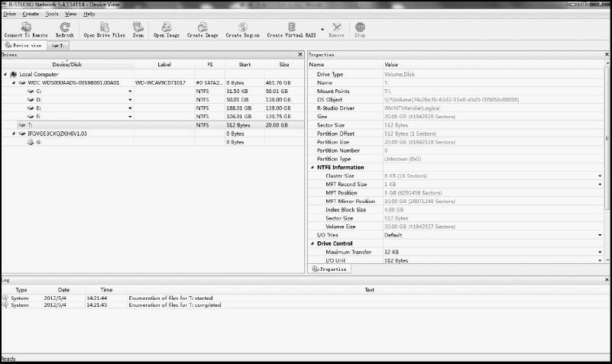The image size is (612, 364).
Task: Collapse the Drive Control property group
Action: coord(312,243)
